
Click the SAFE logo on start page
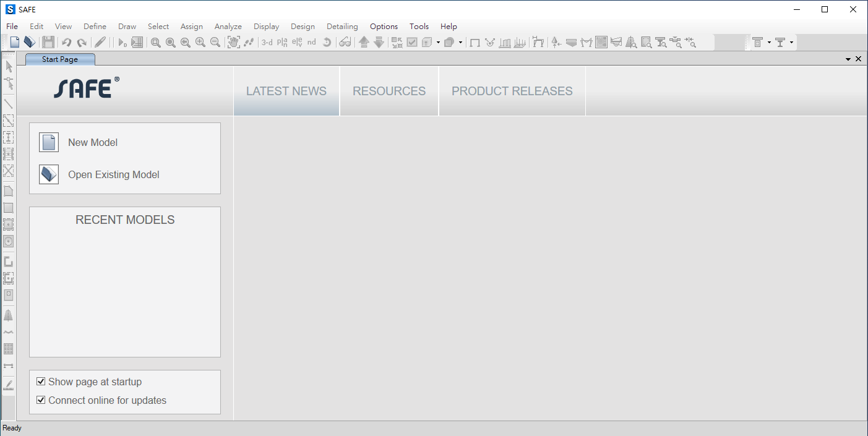pos(87,88)
